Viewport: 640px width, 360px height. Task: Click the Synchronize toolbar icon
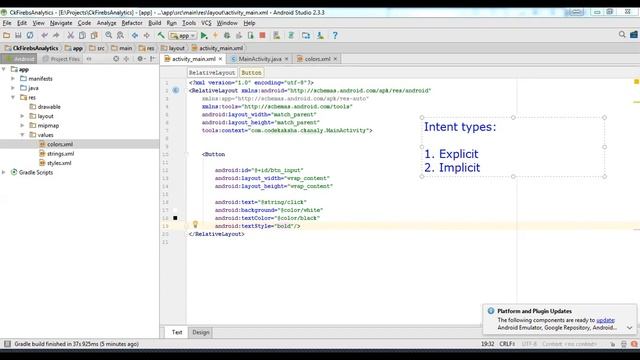coord(30,36)
